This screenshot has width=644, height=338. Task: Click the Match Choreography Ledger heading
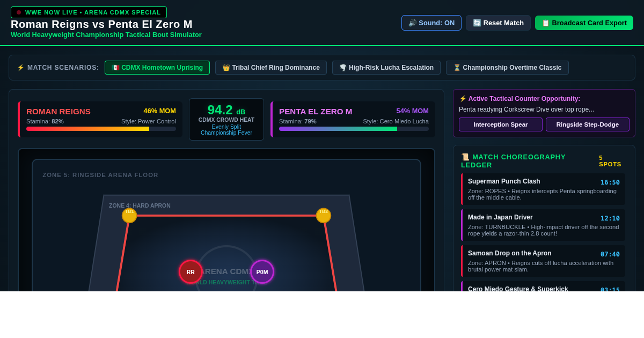pyautogui.click(x=514, y=161)
